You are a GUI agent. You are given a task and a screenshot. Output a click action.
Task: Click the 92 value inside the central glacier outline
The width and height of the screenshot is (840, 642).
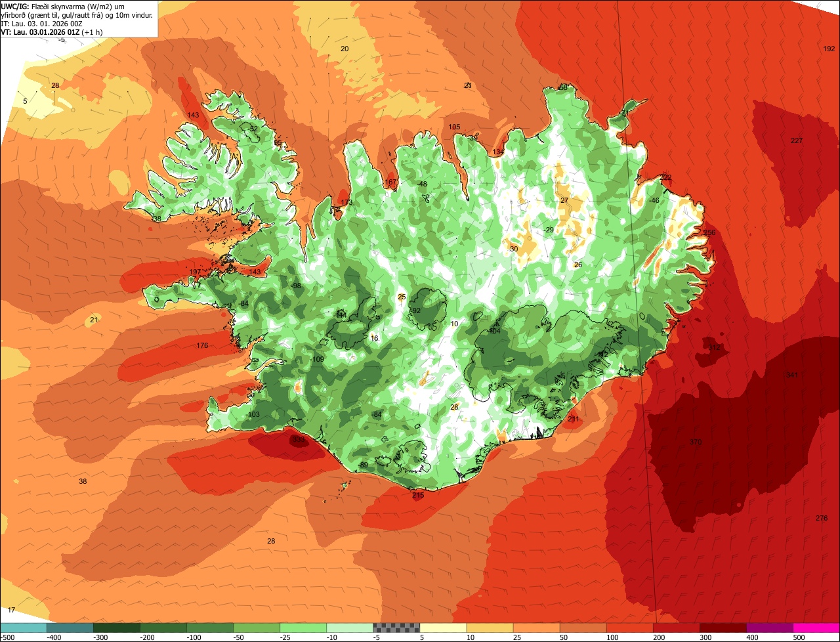click(x=415, y=310)
